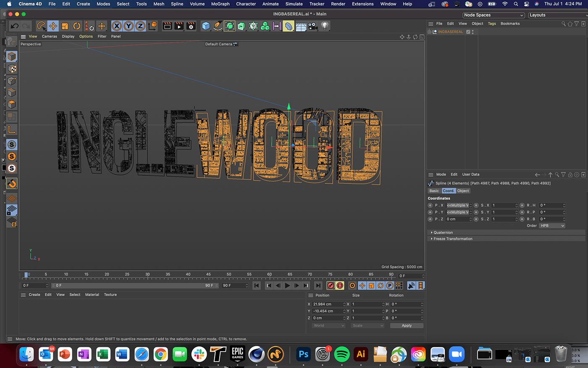Open the Layouts dropdown
The image size is (588, 368).
pyautogui.click(x=558, y=15)
